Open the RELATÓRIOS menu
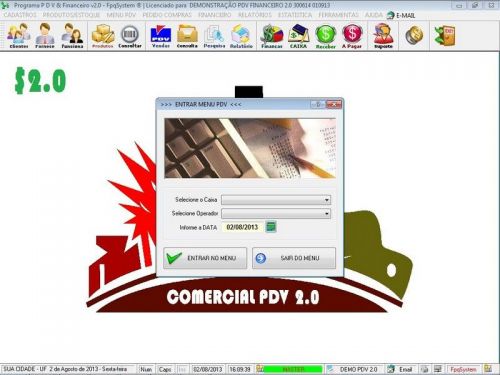 pyautogui.click(x=255, y=15)
